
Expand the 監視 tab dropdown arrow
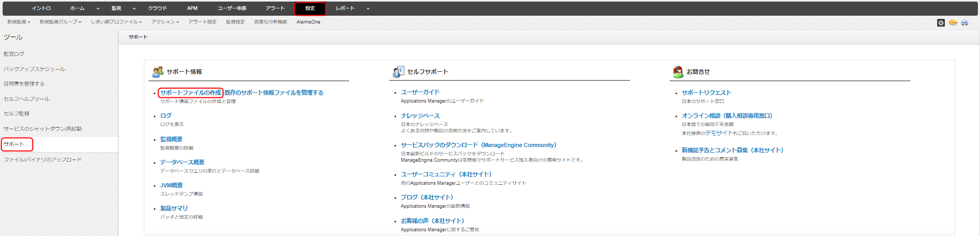(134, 8)
